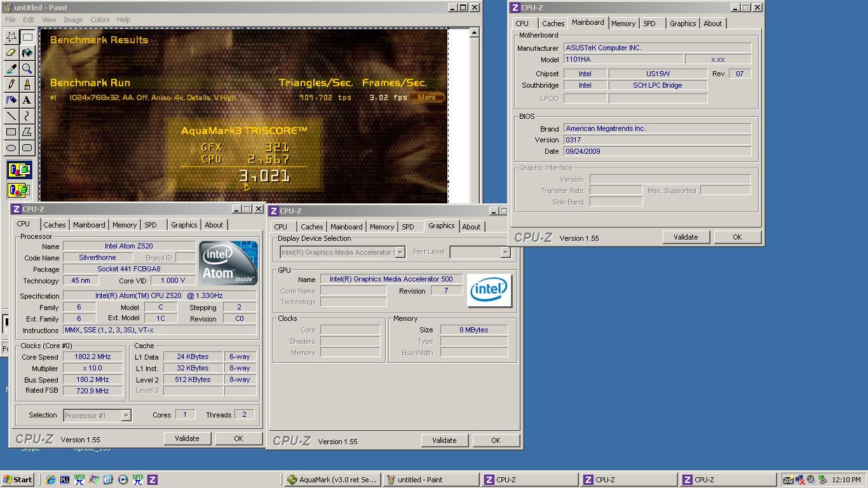868x488 pixels.
Task: Open Memory tab in Mainboard CPU-Z window
Action: 623,24
